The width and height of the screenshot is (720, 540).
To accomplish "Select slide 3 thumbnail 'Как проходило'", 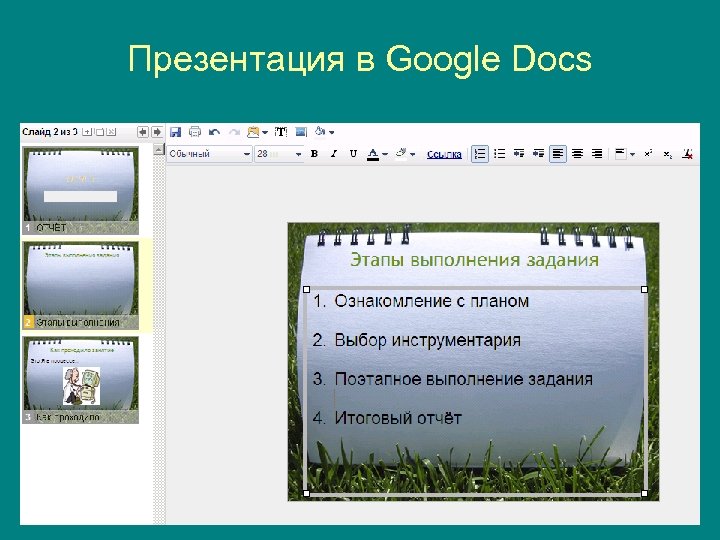I will pos(80,380).
